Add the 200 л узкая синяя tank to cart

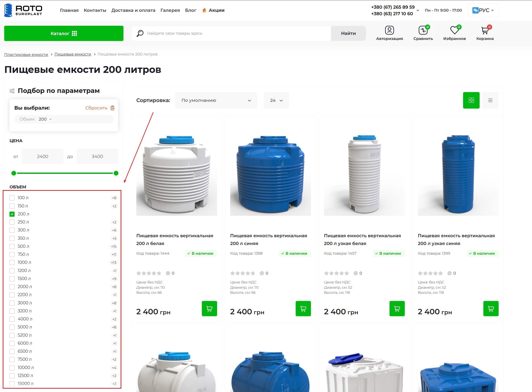point(491,309)
